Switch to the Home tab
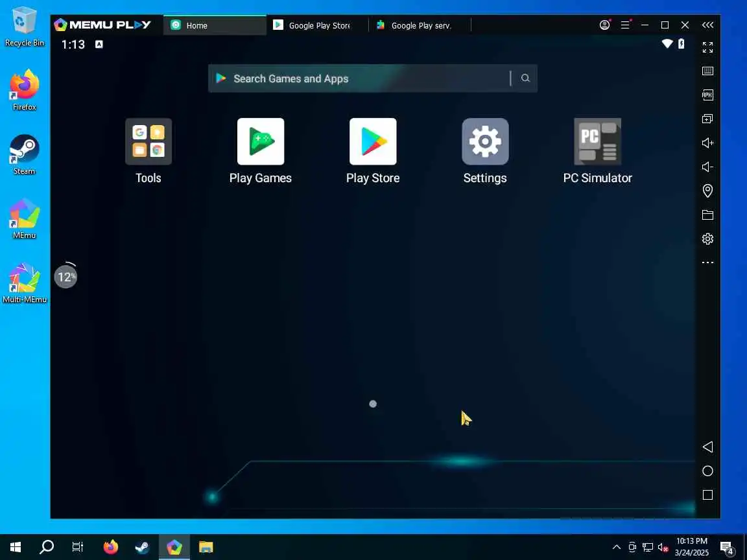Screen dimensions: 747x560 point(215,25)
